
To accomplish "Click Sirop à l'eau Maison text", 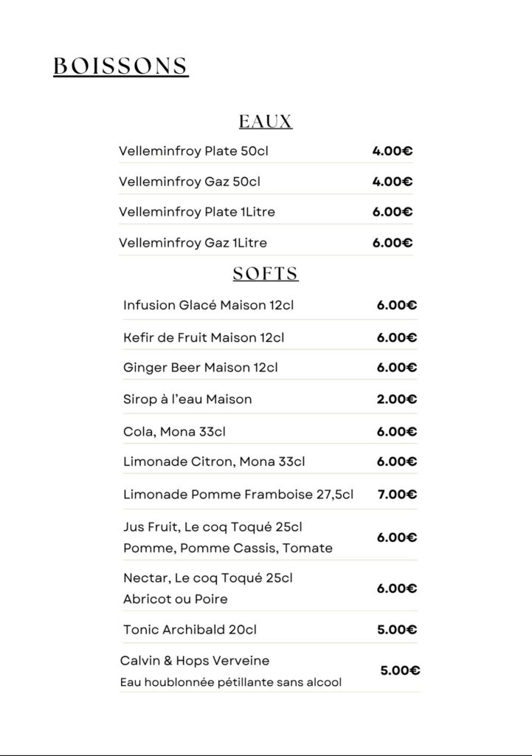I will pyautogui.click(x=187, y=399).
